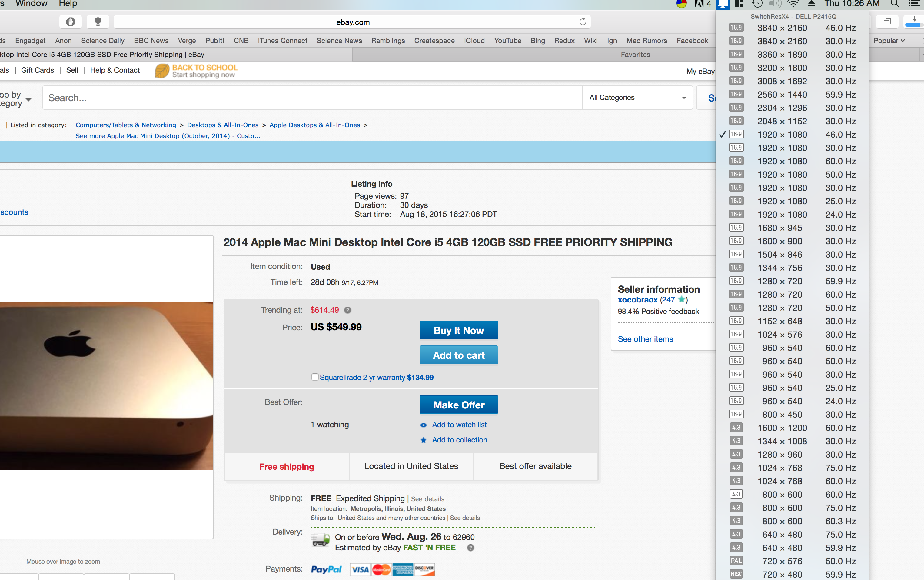Expand the Shop by category menu
The width and height of the screenshot is (924, 580).
point(15,98)
